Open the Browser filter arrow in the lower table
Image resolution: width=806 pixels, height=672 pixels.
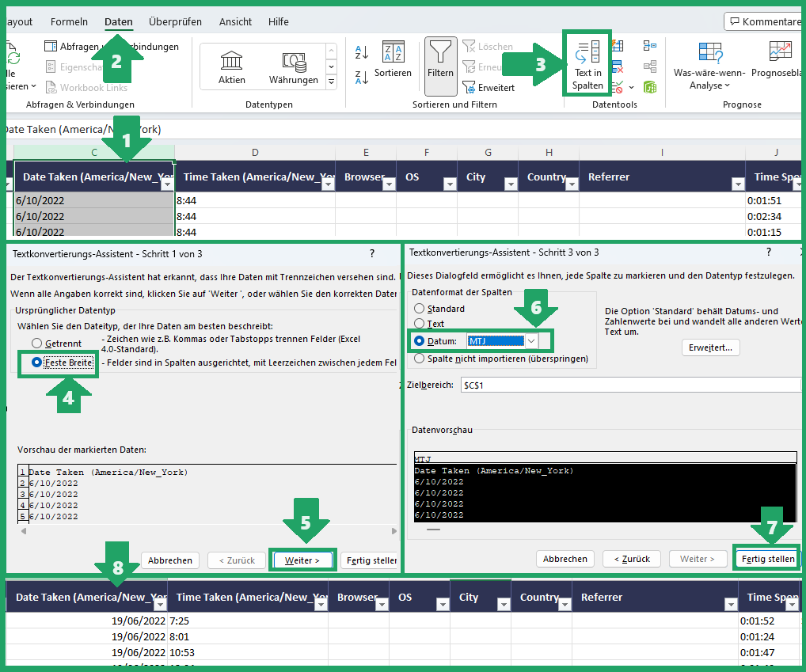(382, 604)
